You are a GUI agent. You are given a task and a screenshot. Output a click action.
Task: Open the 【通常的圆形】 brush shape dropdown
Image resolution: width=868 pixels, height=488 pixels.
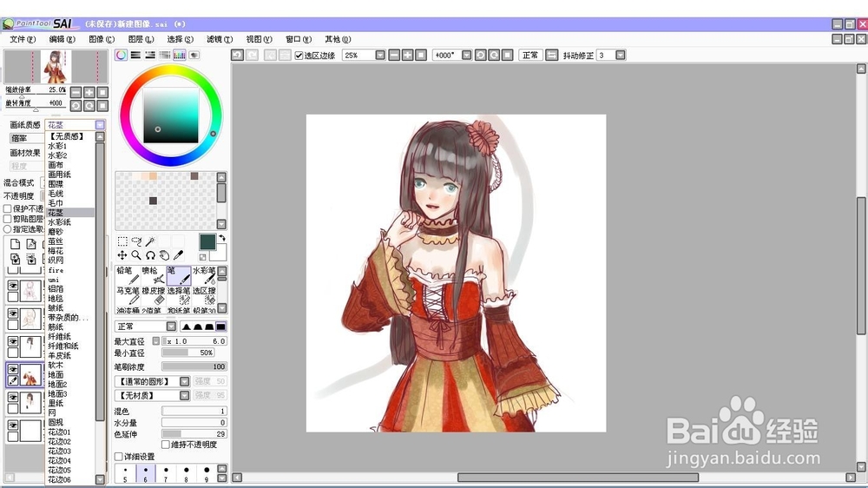(x=184, y=381)
